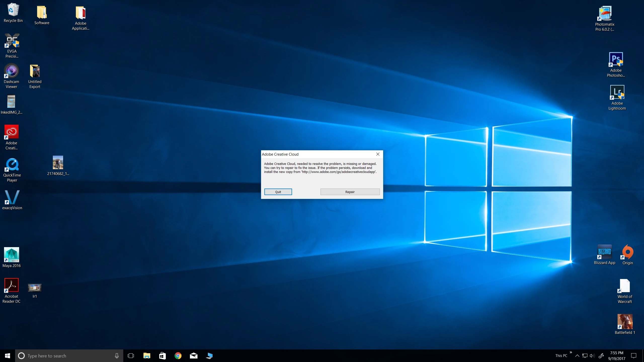Expand the hidden system tray icons chevron

coord(577,356)
